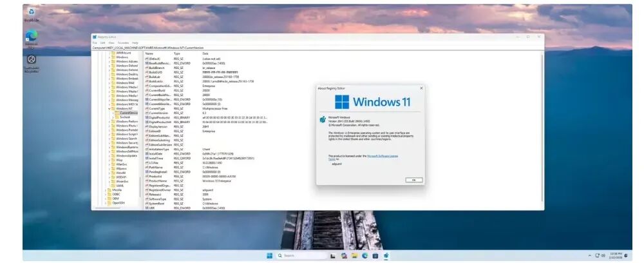Close the About Registry Editor dialog

tap(421, 88)
